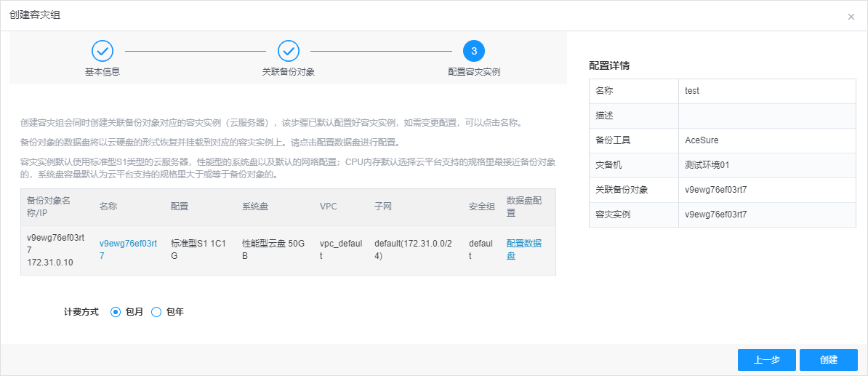Click the 计费方式 label
Viewport: 868px width, 376px height.
tap(81, 312)
